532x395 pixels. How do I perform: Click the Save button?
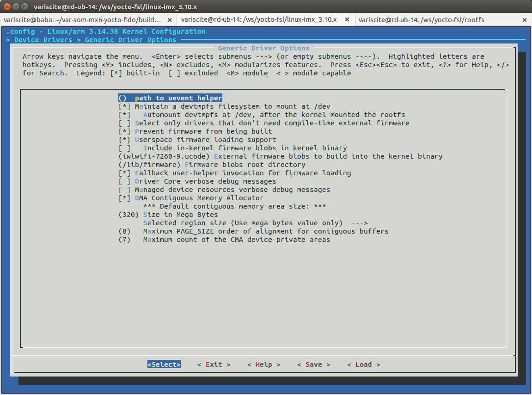pos(313,364)
